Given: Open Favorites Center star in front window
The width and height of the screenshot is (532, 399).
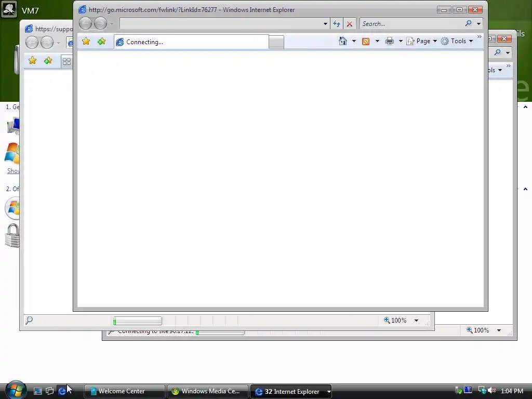Looking at the screenshot, I should coord(86,42).
